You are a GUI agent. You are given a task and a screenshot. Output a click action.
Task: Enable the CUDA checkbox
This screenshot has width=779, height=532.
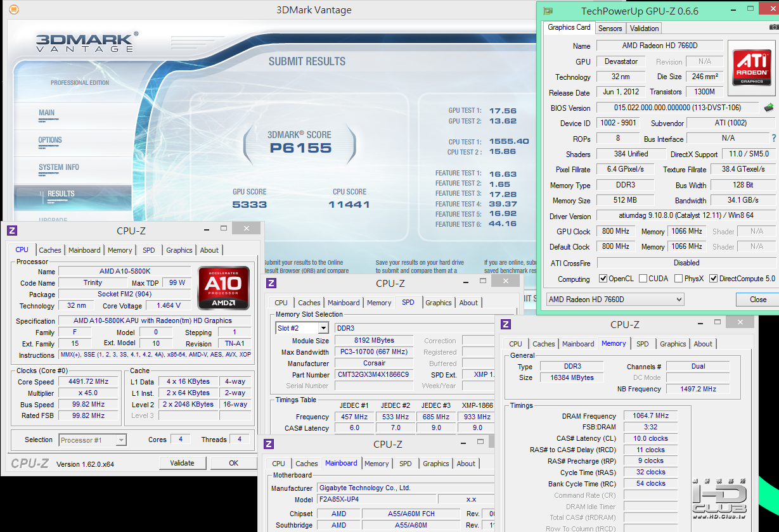pyautogui.click(x=643, y=279)
